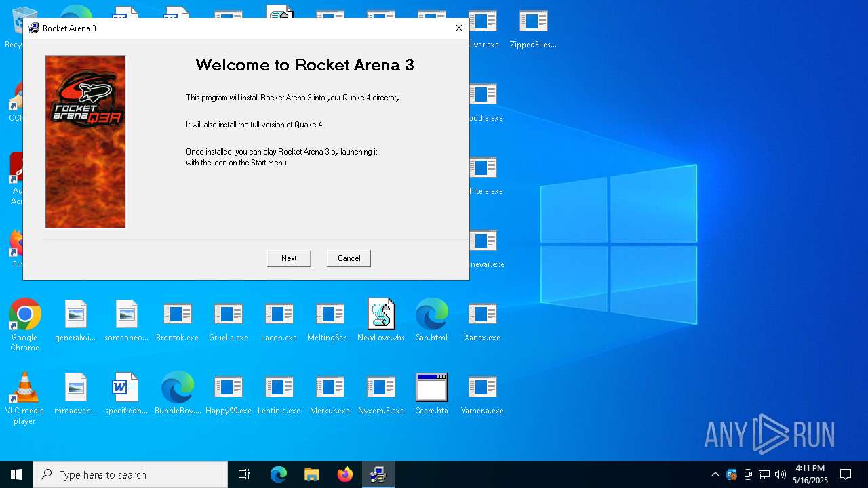The image size is (868, 488).
Task: Open File Explorer from taskbar
Action: (311, 474)
